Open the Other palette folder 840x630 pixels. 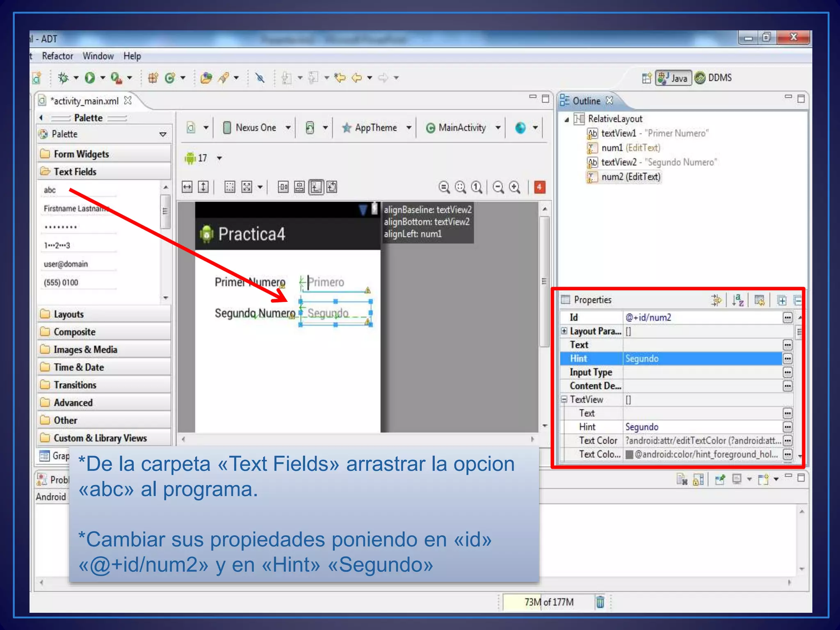pyautogui.click(x=104, y=420)
